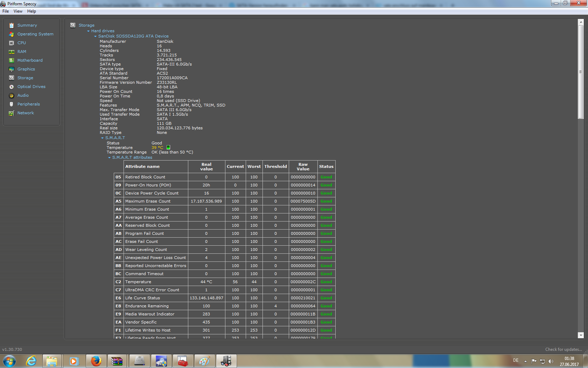Open the Summary section icon
Viewport: 588px width, 368px height.
coord(12,25)
